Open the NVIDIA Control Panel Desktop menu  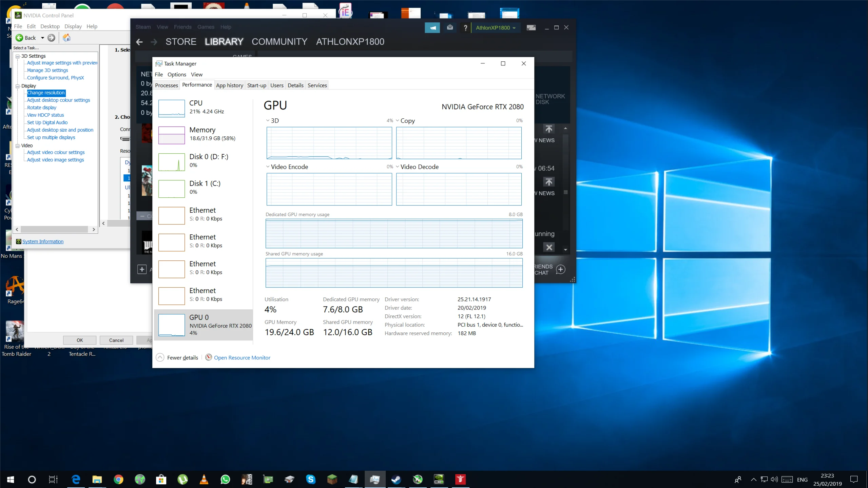click(50, 26)
